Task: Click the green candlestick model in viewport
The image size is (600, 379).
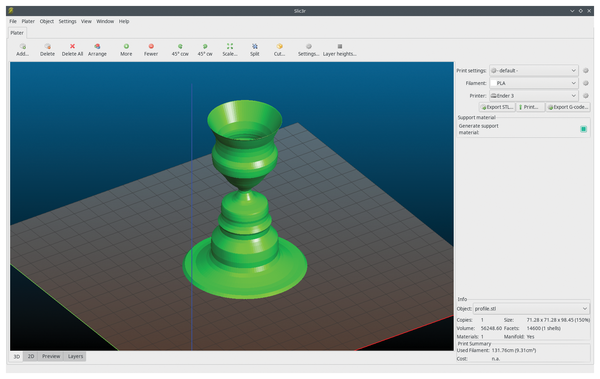Action: coord(245,199)
